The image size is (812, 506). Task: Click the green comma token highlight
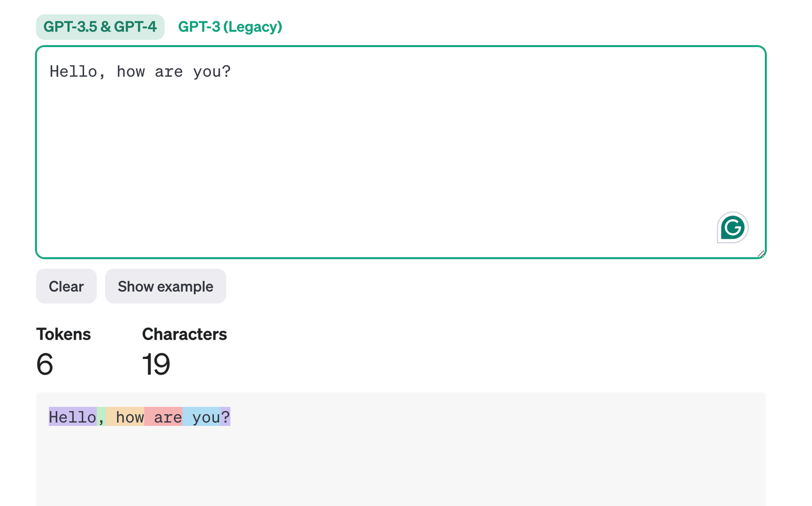(x=101, y=417)
